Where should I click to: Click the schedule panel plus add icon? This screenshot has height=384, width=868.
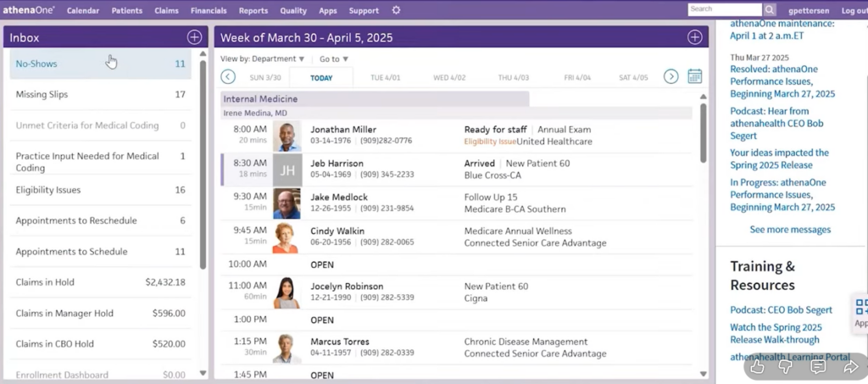[694, 37]
